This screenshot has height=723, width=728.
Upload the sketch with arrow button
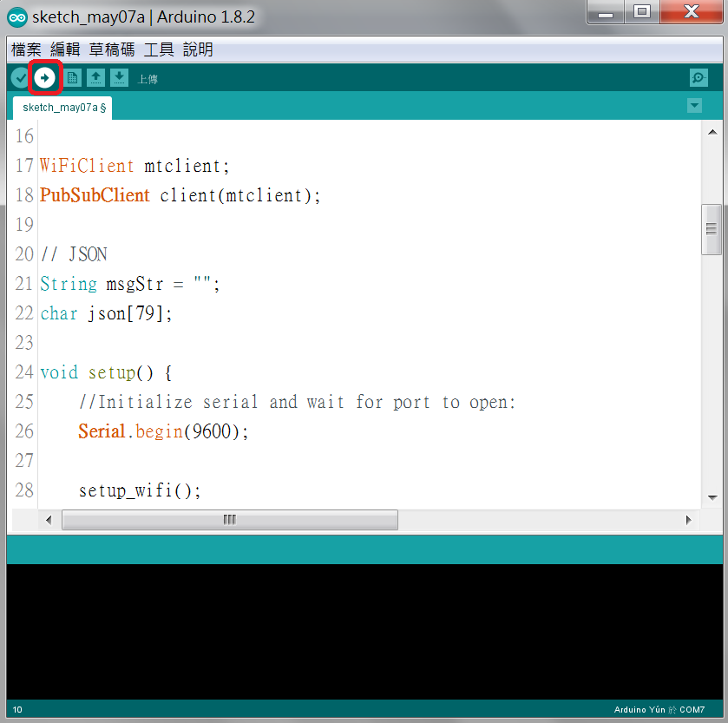coord(44,78)
